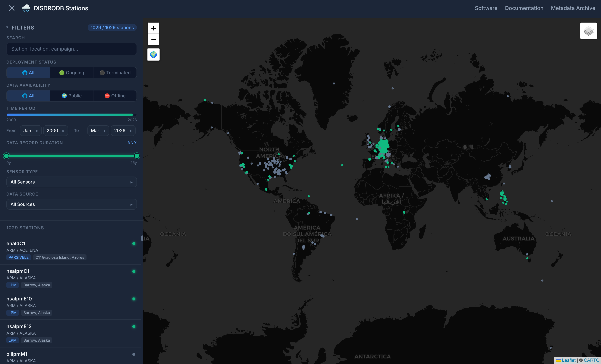601x364 pixels.
Task: Click the green status dot for nsalpmC1
Action: (x=134, y=271)
